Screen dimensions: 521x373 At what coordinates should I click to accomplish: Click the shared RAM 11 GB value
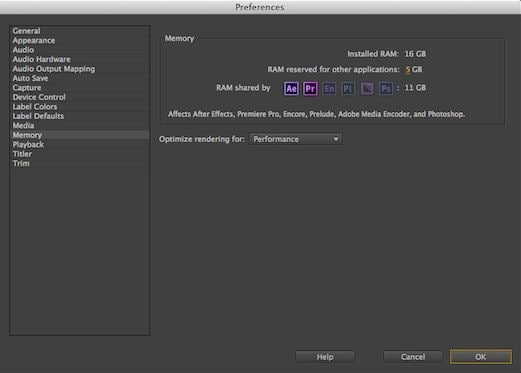[415, 88]
